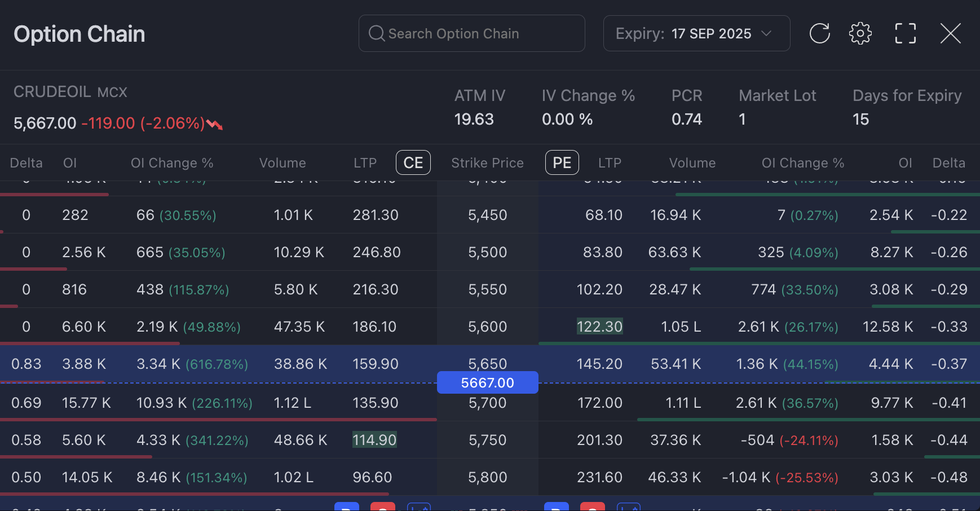Toggle the PE column marker
This screenshot has width=980, height=511.
coord(562,162)
